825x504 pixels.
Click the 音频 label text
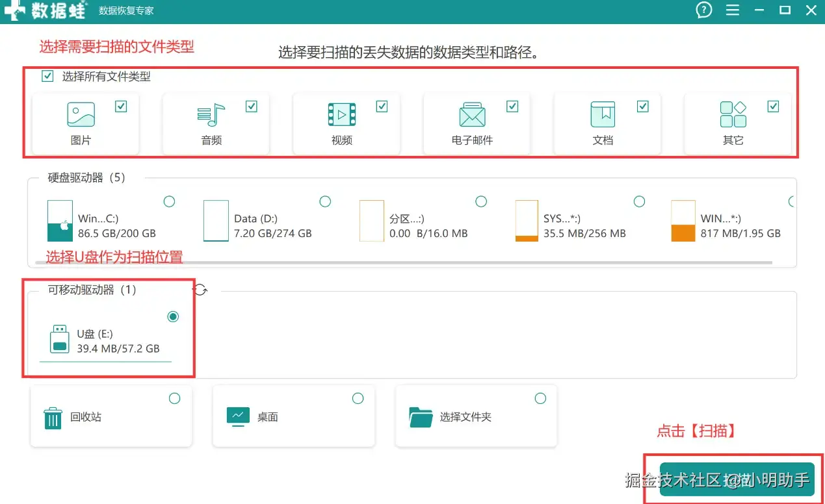coord(211,140)
